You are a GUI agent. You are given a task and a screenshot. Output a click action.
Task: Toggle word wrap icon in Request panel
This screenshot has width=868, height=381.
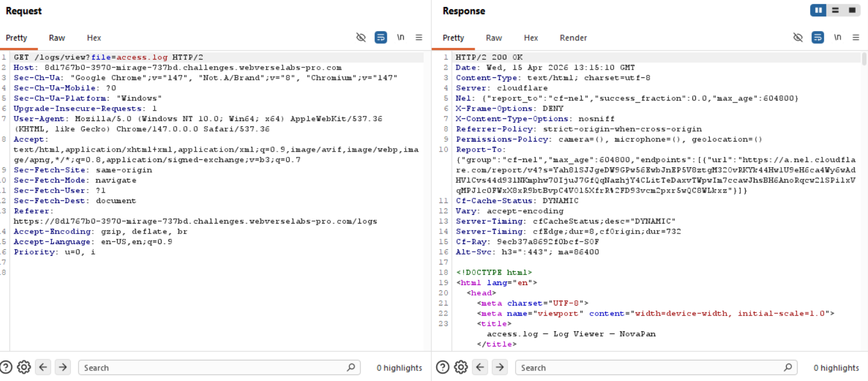click(x=380, y=37)
